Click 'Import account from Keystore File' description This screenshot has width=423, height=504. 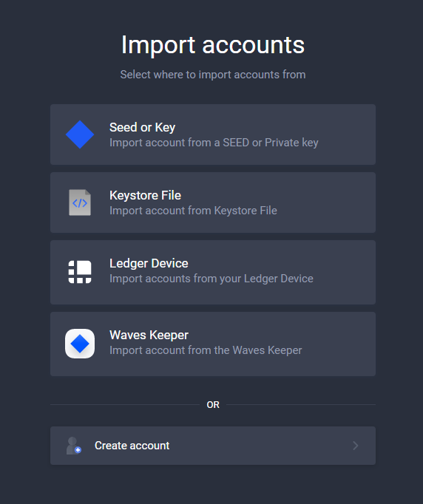(x=193, y=211)
